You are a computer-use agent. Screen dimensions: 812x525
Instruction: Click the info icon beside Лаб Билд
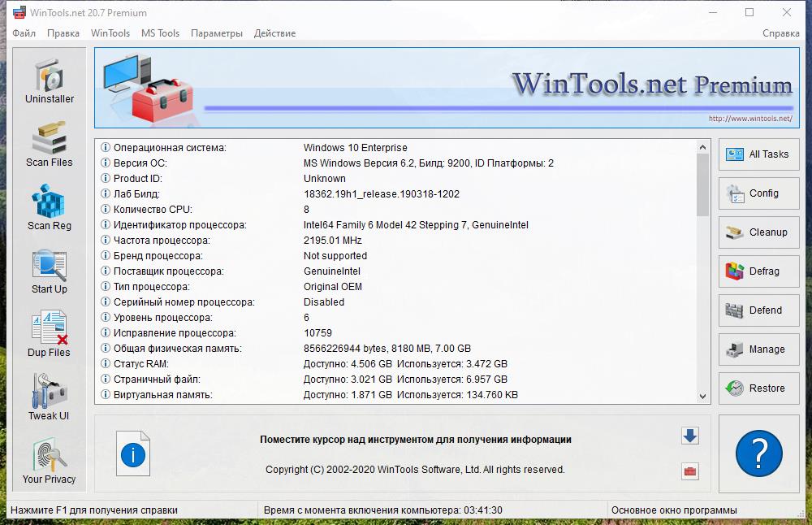click(105, 194)
